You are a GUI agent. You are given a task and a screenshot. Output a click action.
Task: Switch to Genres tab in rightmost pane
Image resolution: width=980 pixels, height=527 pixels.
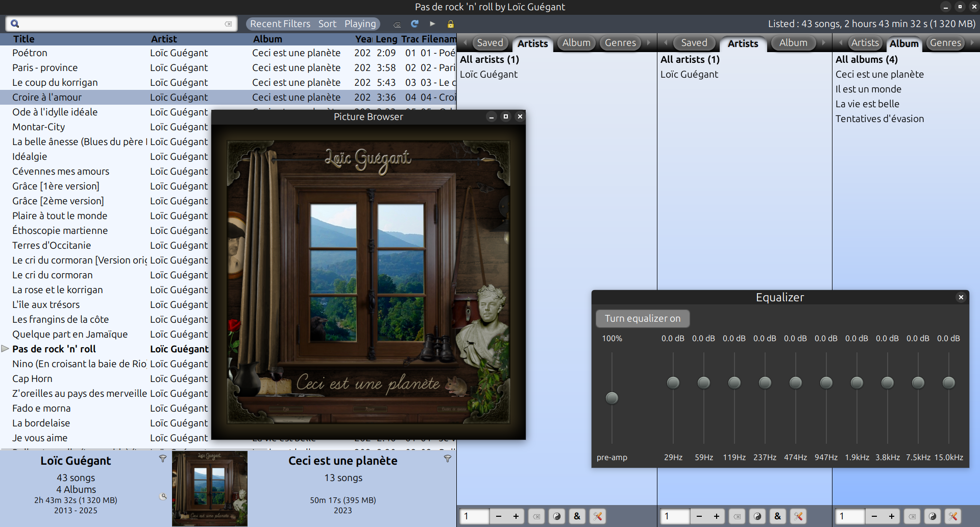pyautogui.click(x=945, y=43)
